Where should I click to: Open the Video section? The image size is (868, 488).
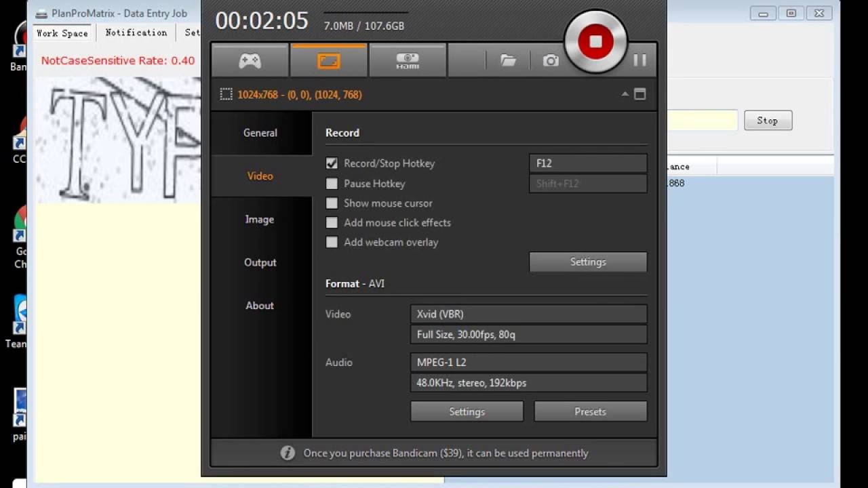[260, 176]
